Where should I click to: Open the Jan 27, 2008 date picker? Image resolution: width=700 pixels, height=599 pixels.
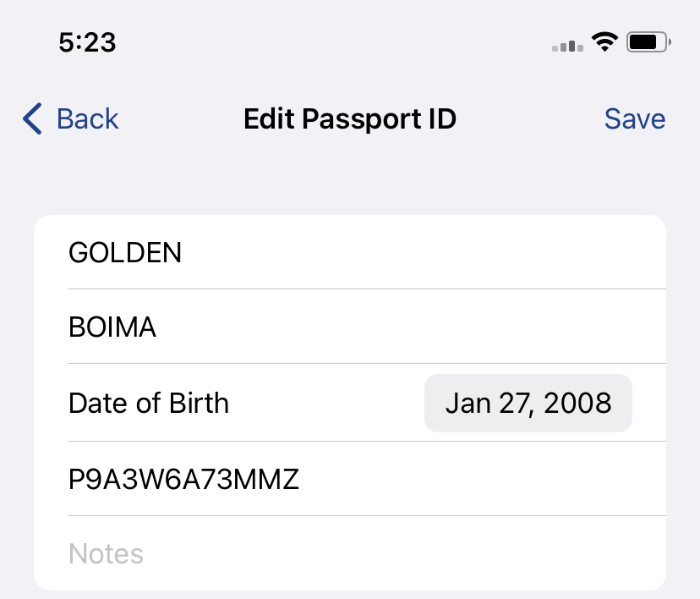(x=528, y=403)
